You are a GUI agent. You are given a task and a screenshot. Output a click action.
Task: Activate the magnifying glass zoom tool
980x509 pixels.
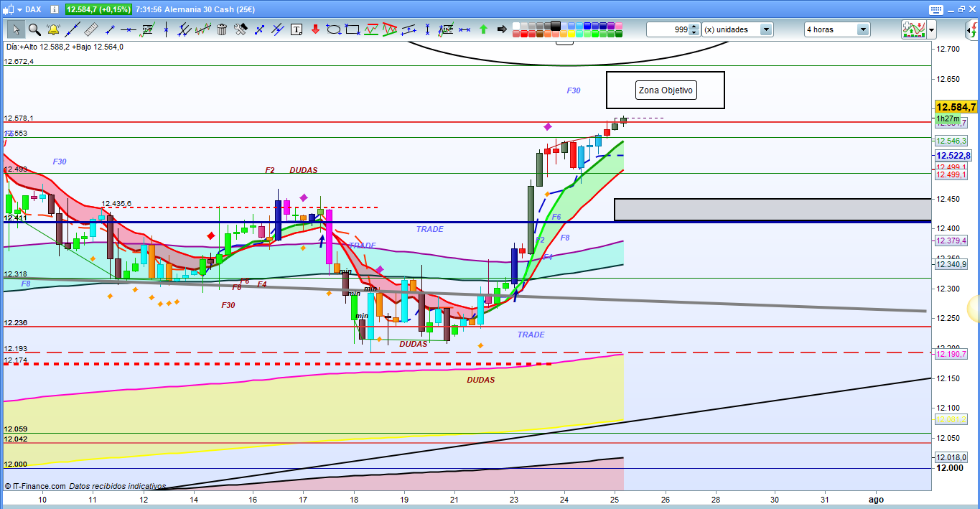(34, 29)
